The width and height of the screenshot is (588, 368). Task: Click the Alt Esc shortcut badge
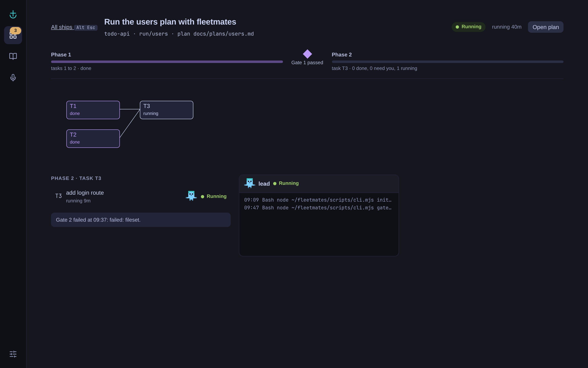[x=86, y=28]
